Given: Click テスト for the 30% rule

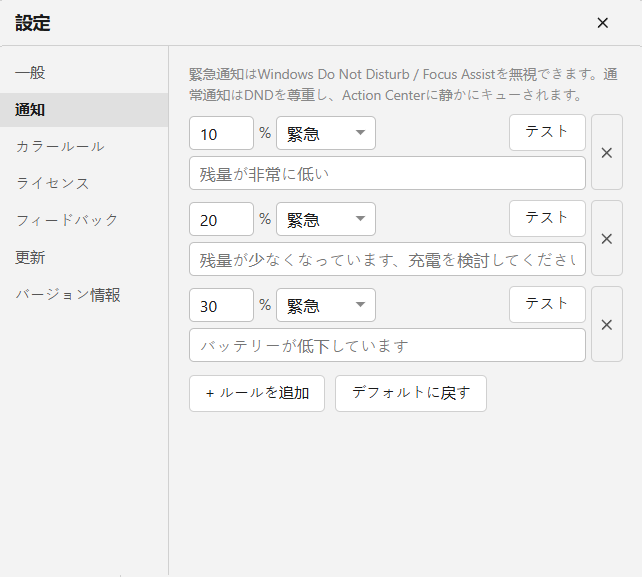Looking at the screenshot, I should click(x=547, y=305).
